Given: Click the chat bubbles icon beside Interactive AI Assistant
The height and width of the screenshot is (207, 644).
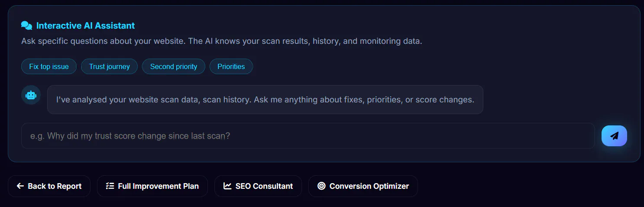Looking at the screenshot, I should point(26,26).
